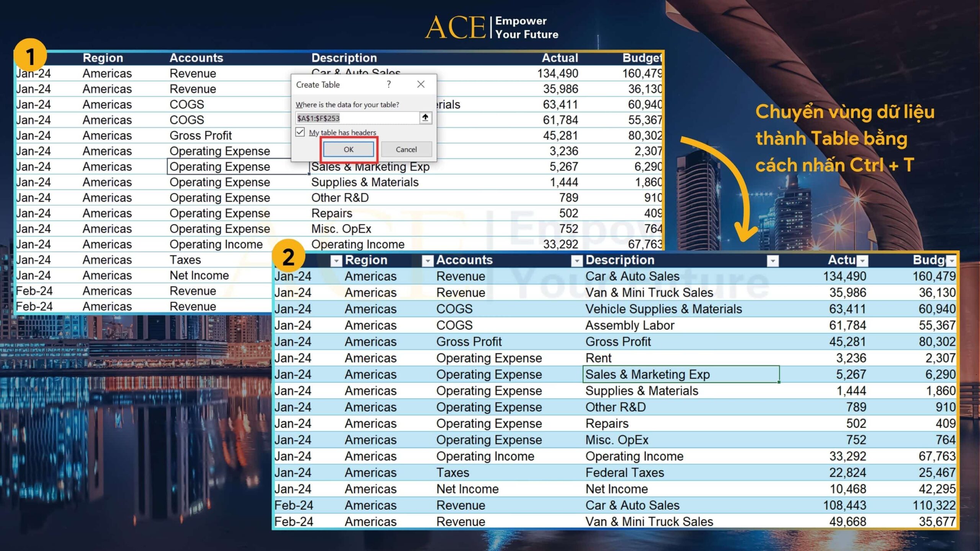Toggle the 'My table has headers' checkbox
This screenshot has height=551, width=980.
pos(300,132)
